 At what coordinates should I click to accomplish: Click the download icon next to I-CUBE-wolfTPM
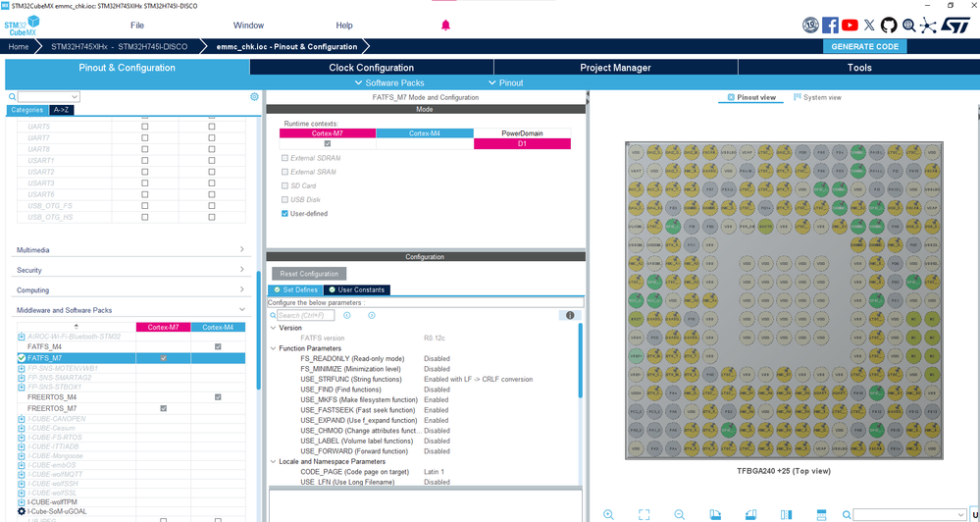pos(22,502)
